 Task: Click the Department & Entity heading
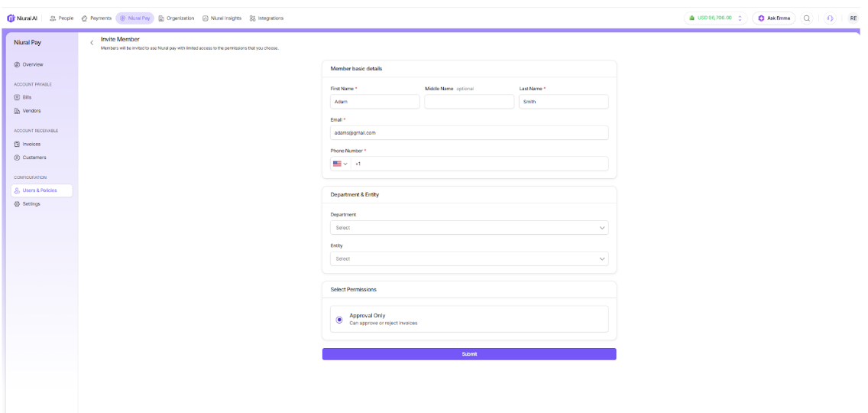point(355,194)
